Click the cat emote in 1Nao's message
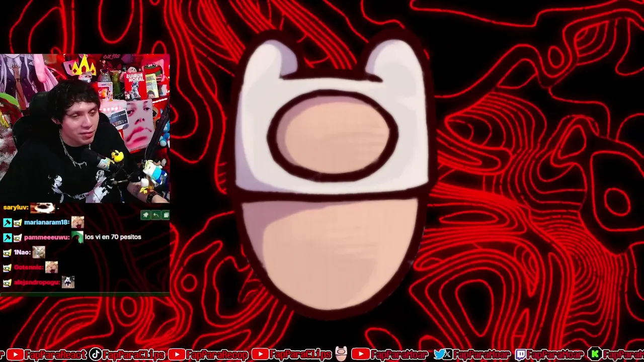Viewport: 644px width, 362px height. pyautogui.click(x=39, y=252)
